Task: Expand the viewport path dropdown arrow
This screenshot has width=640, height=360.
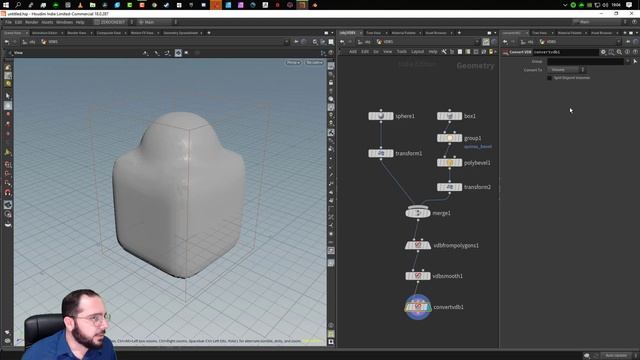Action: tap(287, 42)
